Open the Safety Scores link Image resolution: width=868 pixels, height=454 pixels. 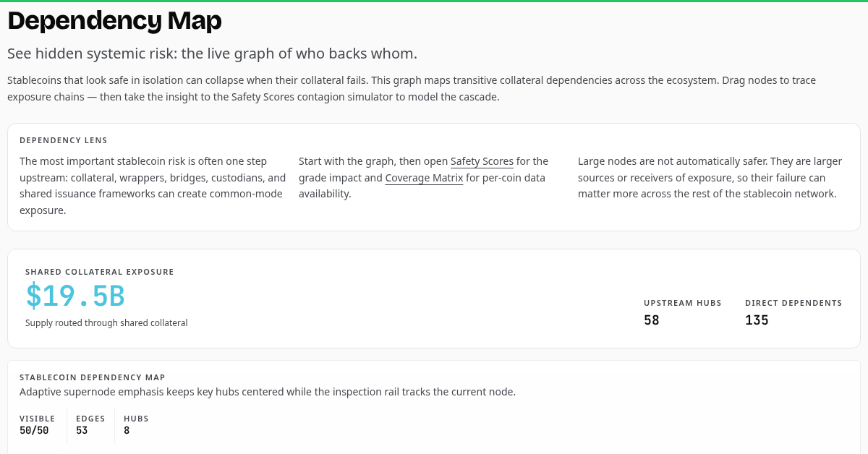click(x=482, y=161)
